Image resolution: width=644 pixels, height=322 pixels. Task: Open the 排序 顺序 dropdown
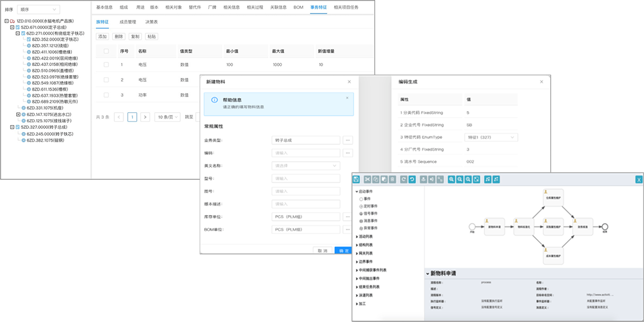click(39, 9)
